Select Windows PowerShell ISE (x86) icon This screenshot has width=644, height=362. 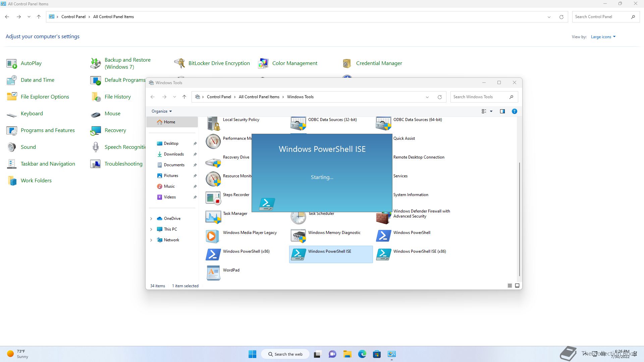(384, 255)
